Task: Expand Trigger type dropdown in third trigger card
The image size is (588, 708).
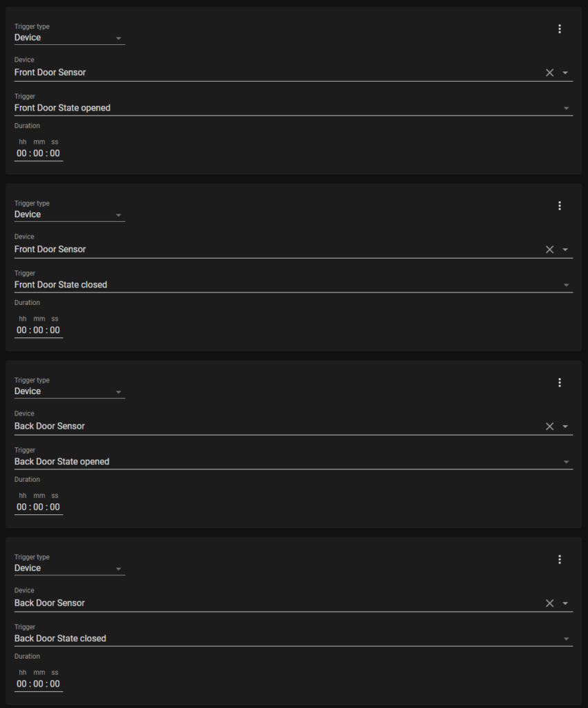Action: [x=70, y=387]
